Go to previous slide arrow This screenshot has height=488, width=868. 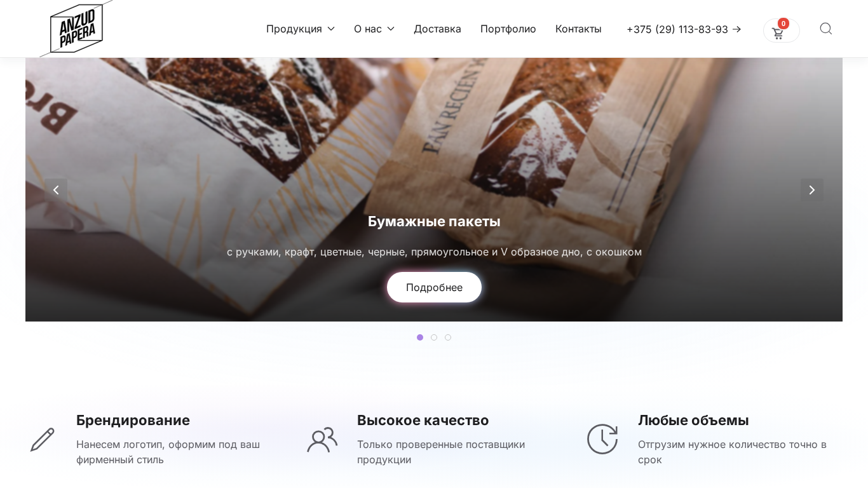tap(56, 190)
